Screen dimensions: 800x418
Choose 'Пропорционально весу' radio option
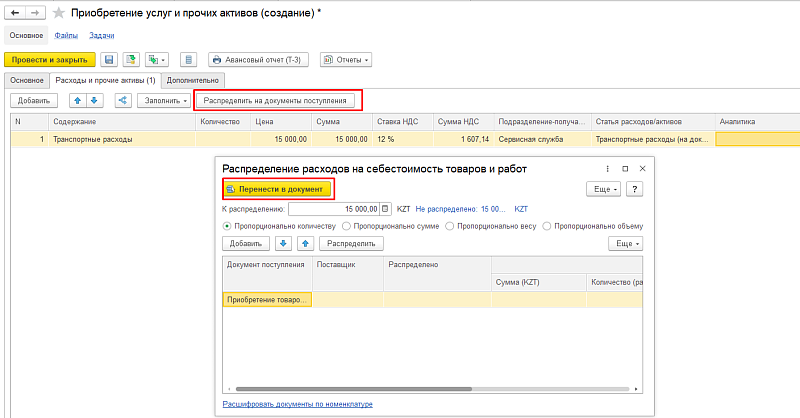click(449, 226)
